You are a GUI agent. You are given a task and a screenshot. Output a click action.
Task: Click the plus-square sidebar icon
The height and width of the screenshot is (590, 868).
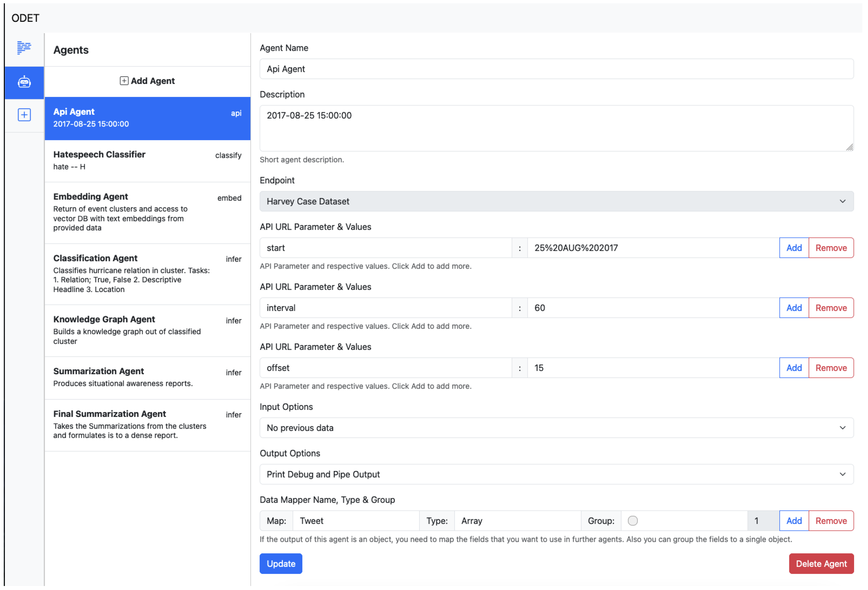(x=24, y=115)
